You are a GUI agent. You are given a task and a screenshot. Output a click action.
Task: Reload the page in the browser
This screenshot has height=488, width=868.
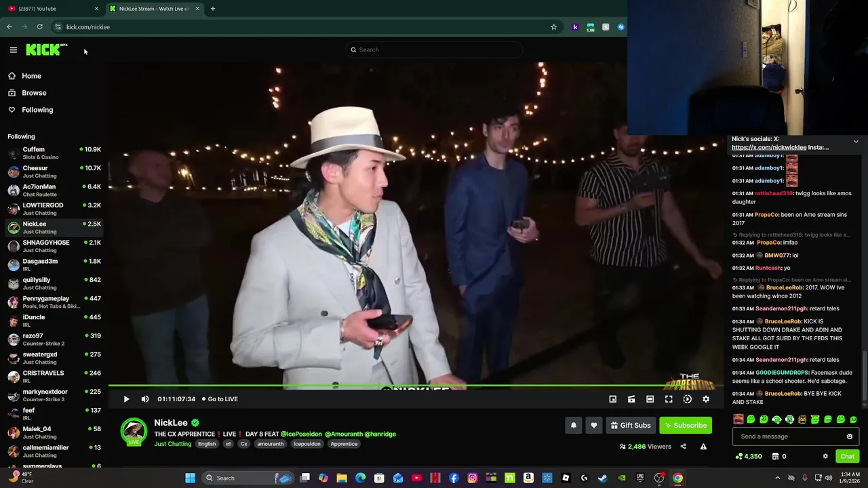[39, 27]
